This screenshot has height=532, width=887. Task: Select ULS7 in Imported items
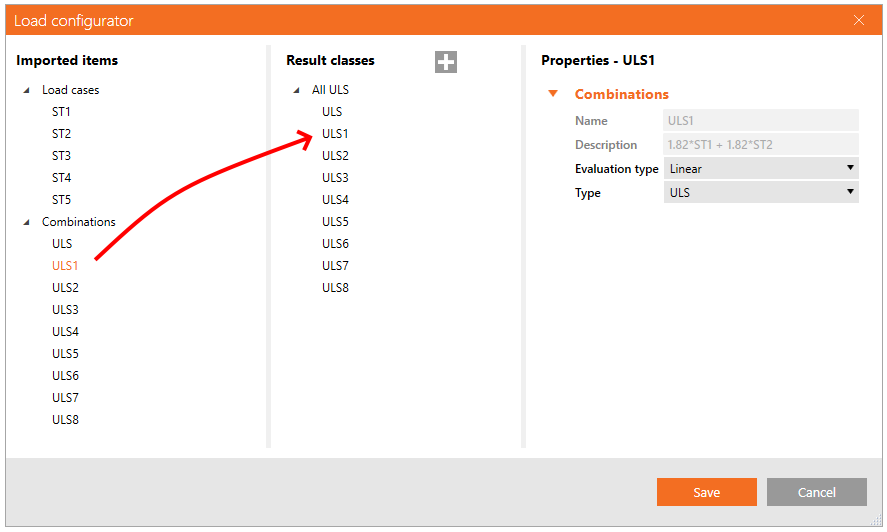(65, 398)
